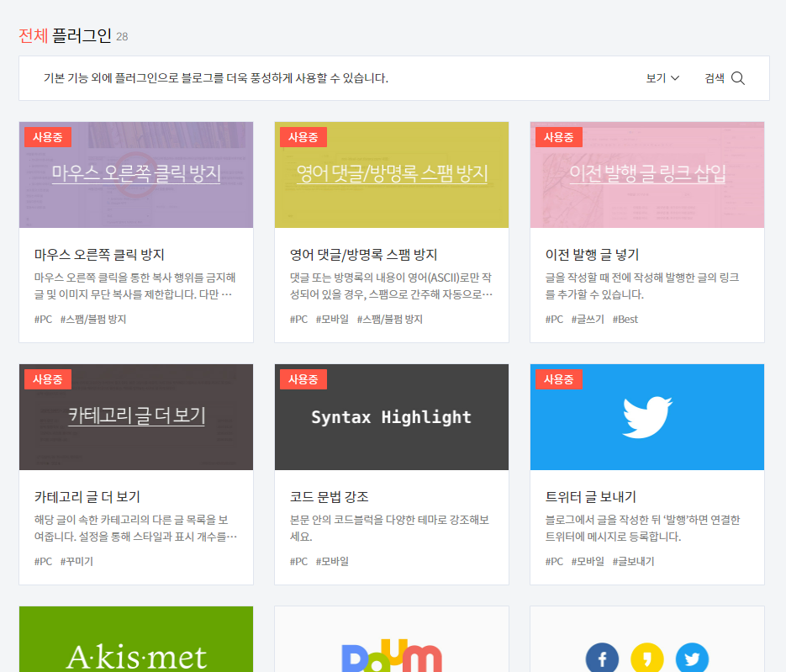This screenshot has height=672, width=786.
Task: Open 영어 댓글/방명록 스팸 방지 yellow thumbnail
Action: 392,175
